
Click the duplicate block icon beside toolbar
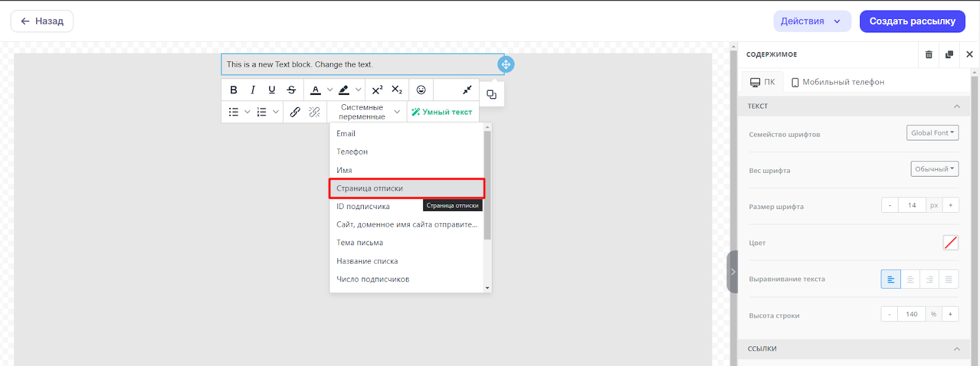[x=491, y=94]
